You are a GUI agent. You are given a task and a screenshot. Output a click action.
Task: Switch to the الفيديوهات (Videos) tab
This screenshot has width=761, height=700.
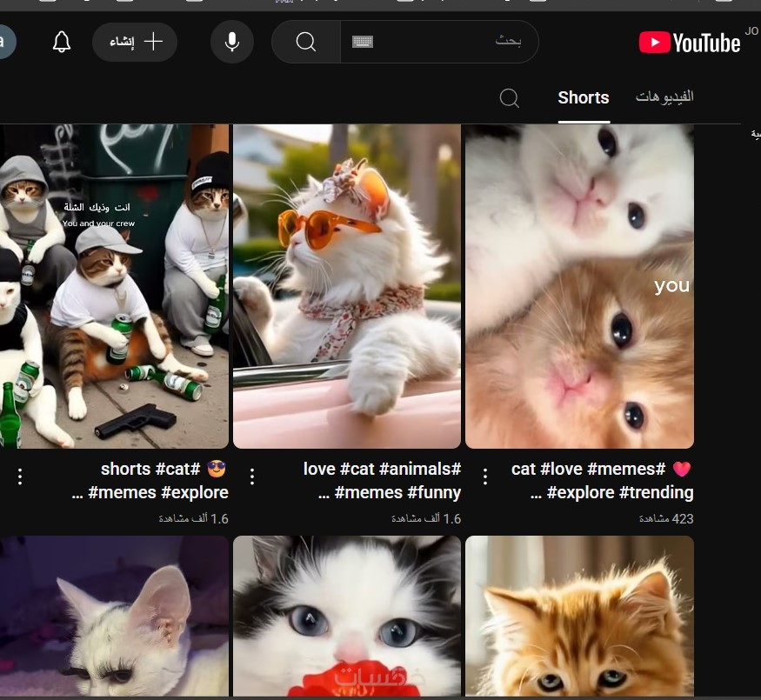click(x=664, y=97)
